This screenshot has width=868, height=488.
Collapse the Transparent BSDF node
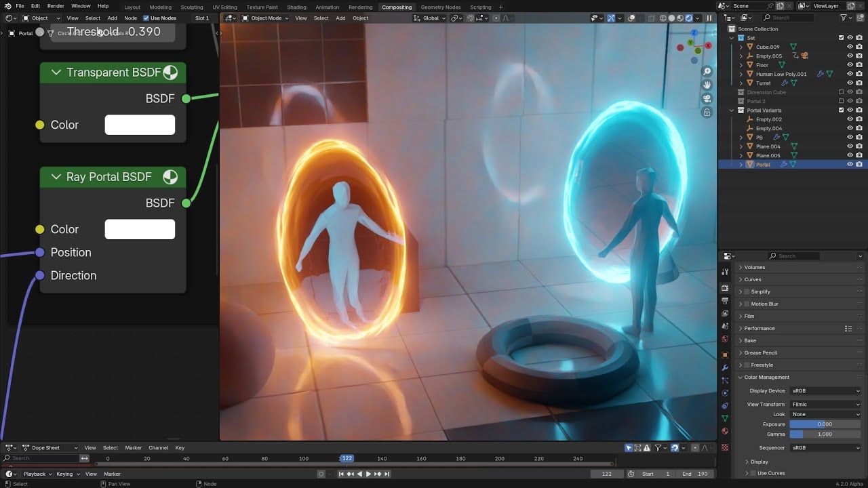(x=56, y=73)
